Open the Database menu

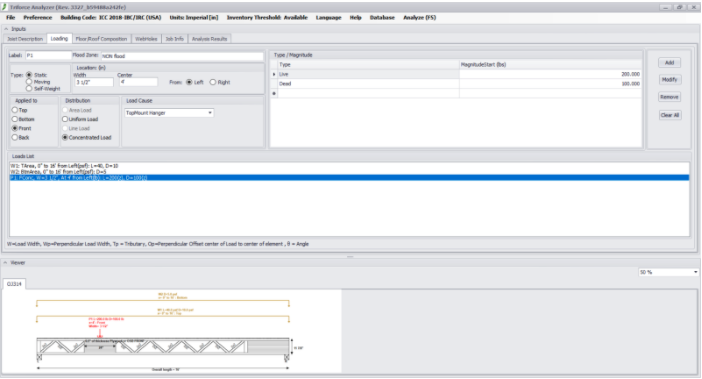tap(382, 17)
